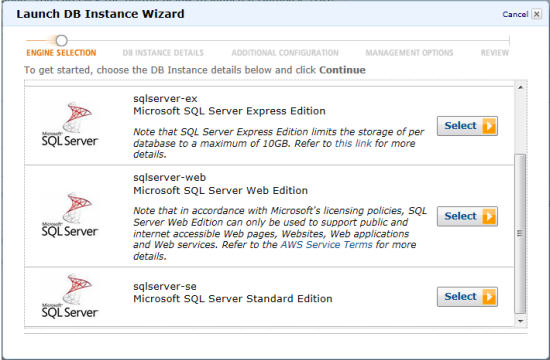Select Microsoft SQL Server Web Edition
The image size is (550, 360).
coord(467,216)
